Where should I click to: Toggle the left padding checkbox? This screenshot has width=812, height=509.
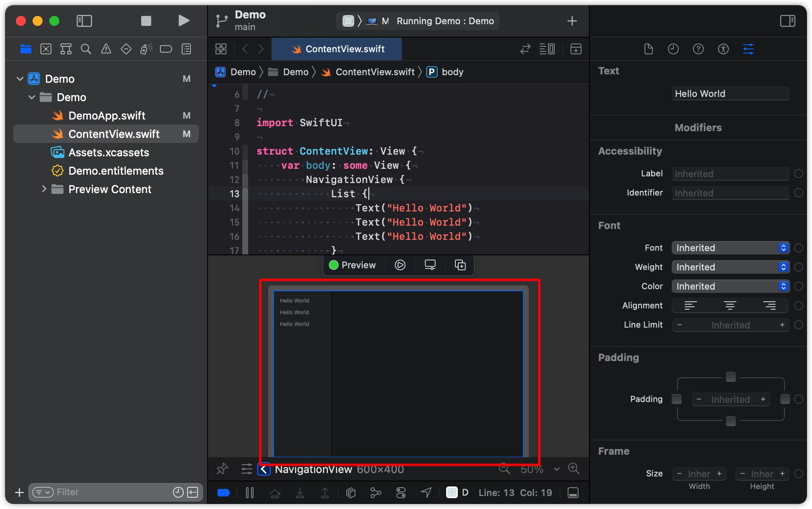click(x=677, y=399)
